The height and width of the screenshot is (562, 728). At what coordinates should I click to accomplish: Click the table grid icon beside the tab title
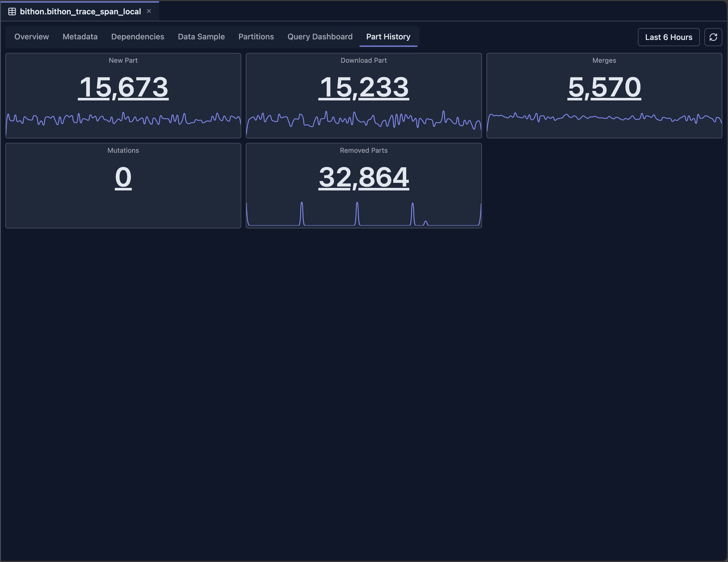click(x=12, y=11)
